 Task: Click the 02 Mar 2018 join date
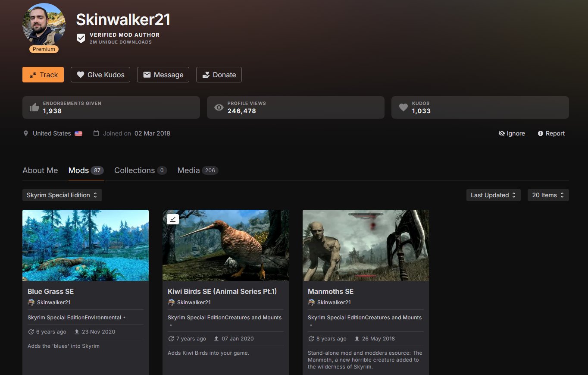pyautogui.click(x=152, y=133)
